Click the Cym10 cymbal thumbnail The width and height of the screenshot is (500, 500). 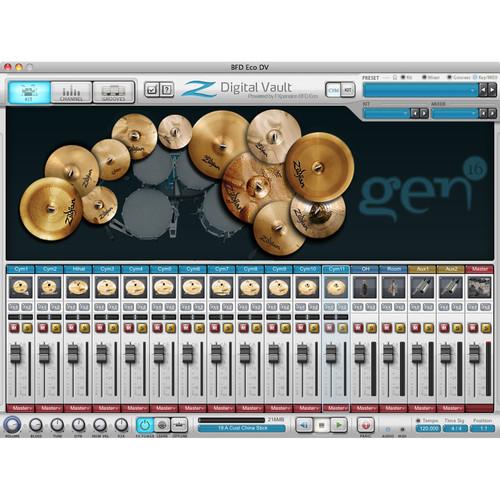pyautogui.click(x=307, y=287)
